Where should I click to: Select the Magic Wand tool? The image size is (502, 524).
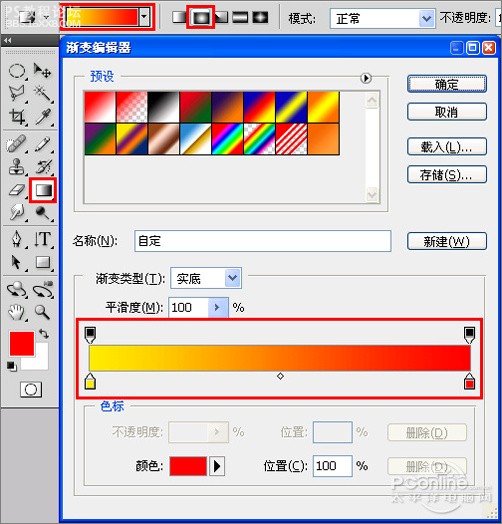[x=43, y=94]
